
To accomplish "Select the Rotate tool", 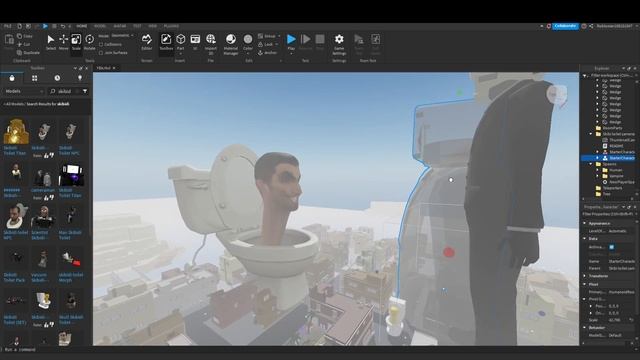I will pyautogui.click(x=89, y=42).
